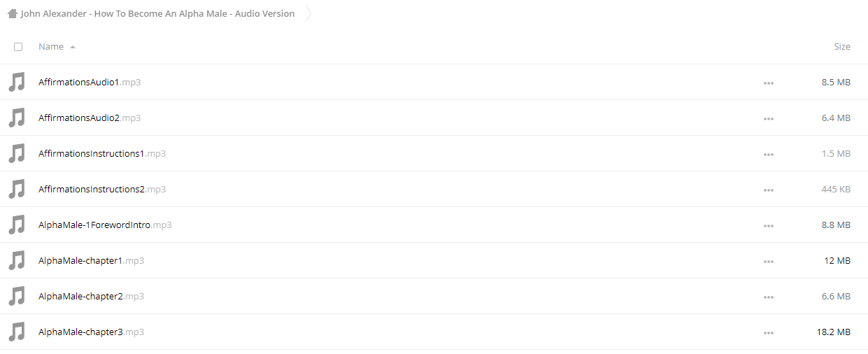Open the AlphaMale-chapter2.mp3 file link

tap(91, 296)
